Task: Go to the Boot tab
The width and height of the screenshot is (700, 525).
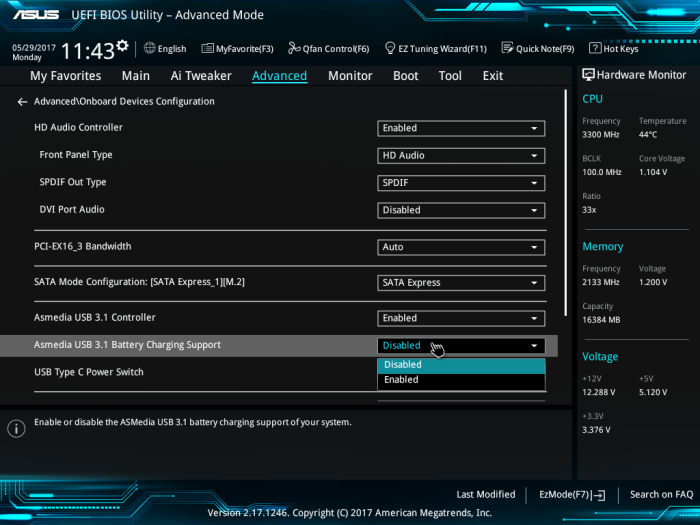Action: pyautogui.click(x=405, y=76)
